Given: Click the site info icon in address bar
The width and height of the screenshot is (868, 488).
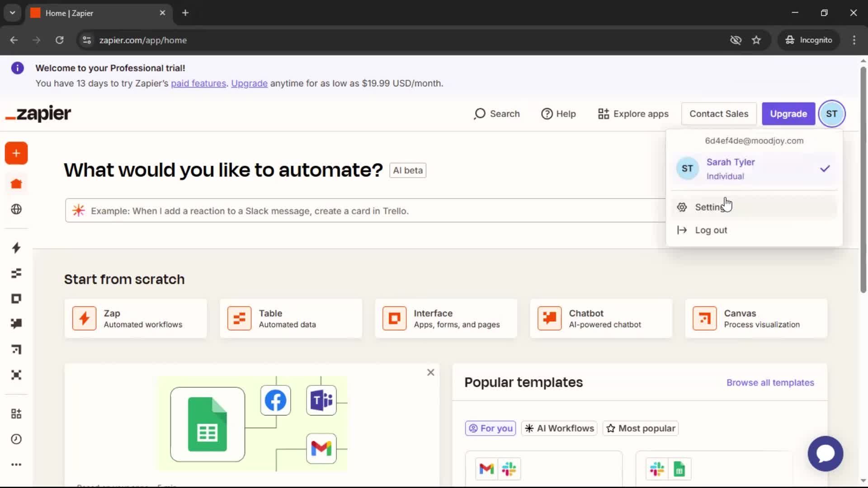Looking at the screenshot, I should [x=87, y=40].
